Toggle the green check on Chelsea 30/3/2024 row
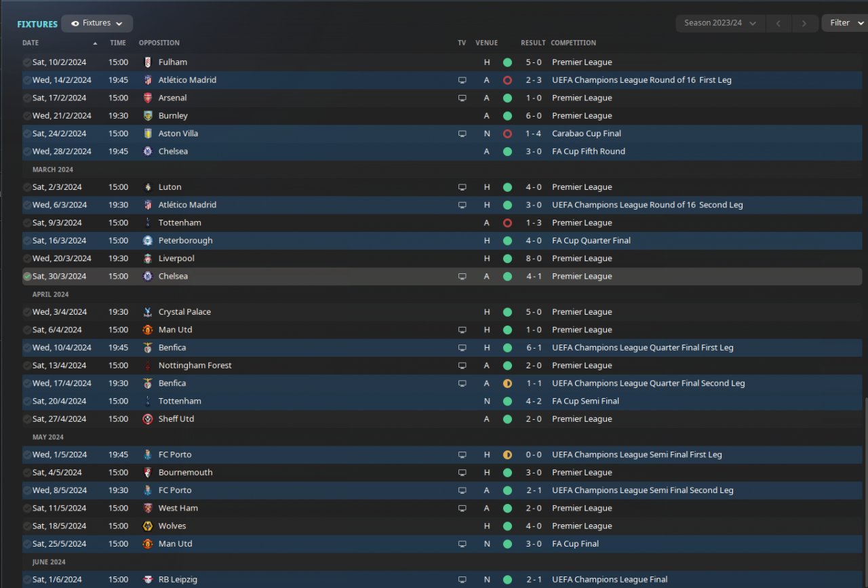The height and width of the screenshot is (588, 868). tap(27, 277)
